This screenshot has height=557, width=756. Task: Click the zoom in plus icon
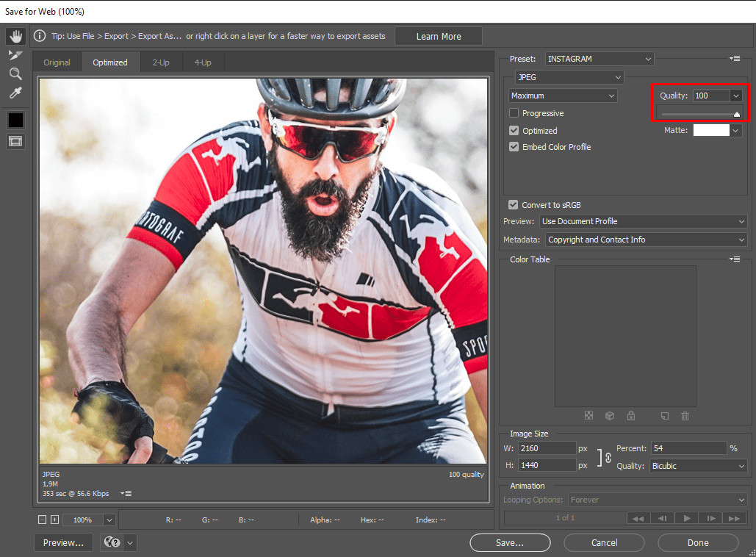click(x=54, y=520)
